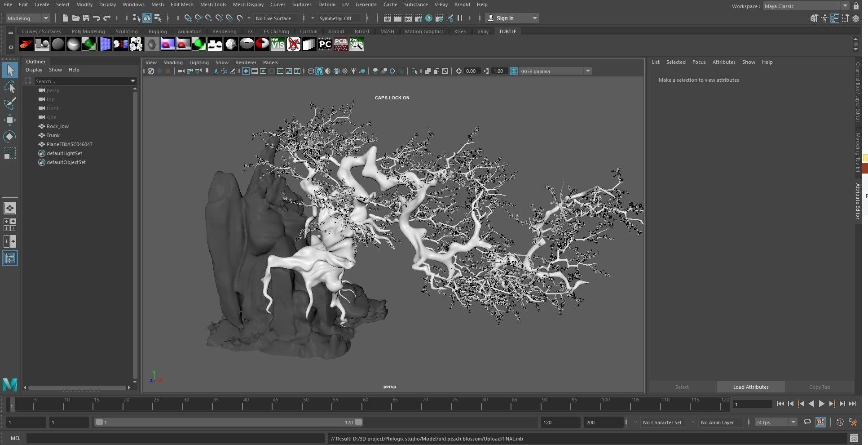
Task: Click the select by component type icon
Action: [158, 18]
